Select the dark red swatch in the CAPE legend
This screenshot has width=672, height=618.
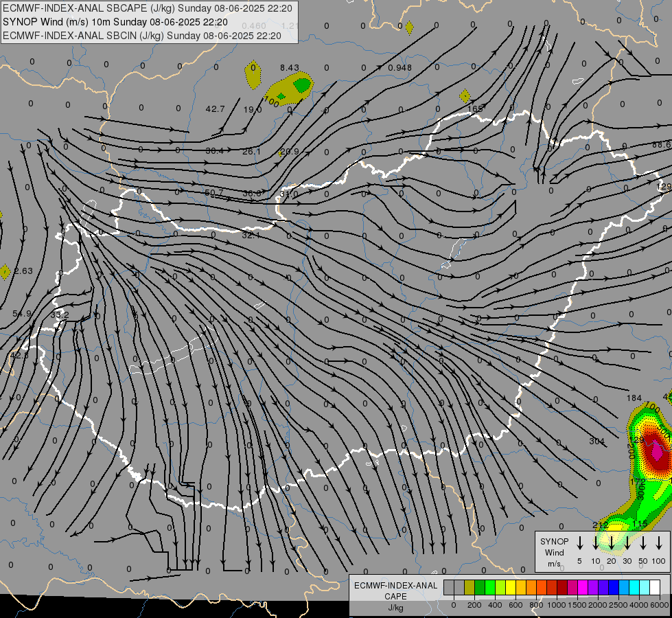pos(562,588)
